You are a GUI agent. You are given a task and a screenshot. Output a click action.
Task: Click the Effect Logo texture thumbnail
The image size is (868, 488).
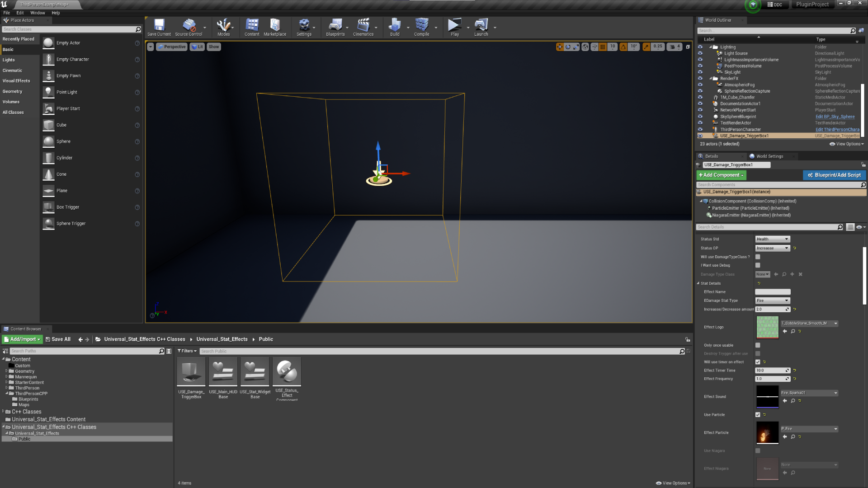pos(767,327)
